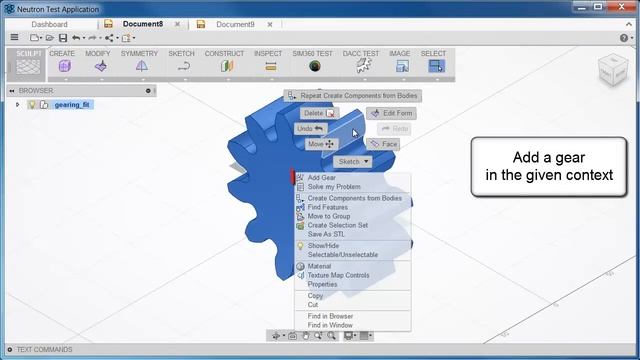The width and height of the screenshot is (640, 360).
Task: Open the Share dropdown arrow
Action: (117, 38)
